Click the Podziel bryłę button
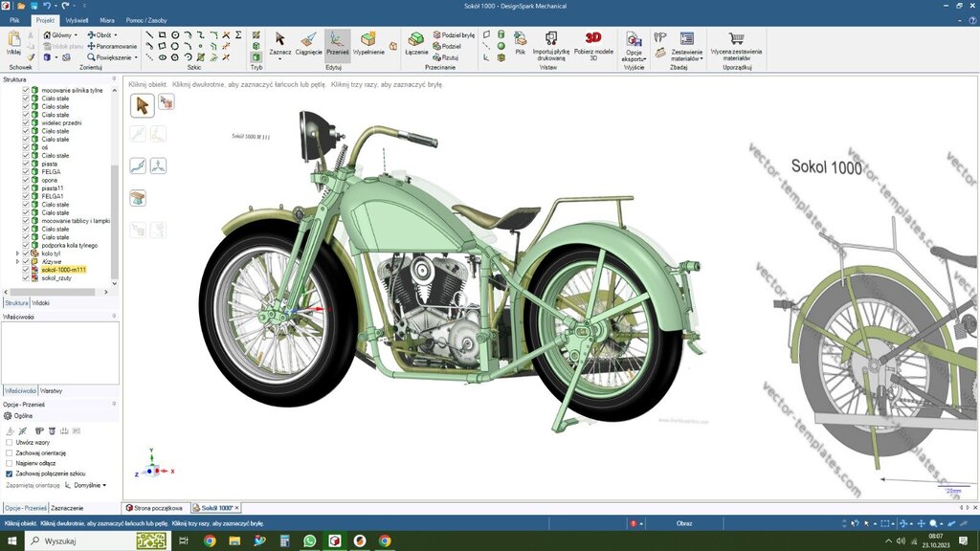Screen dimensions: 980x551 [452, 34]
